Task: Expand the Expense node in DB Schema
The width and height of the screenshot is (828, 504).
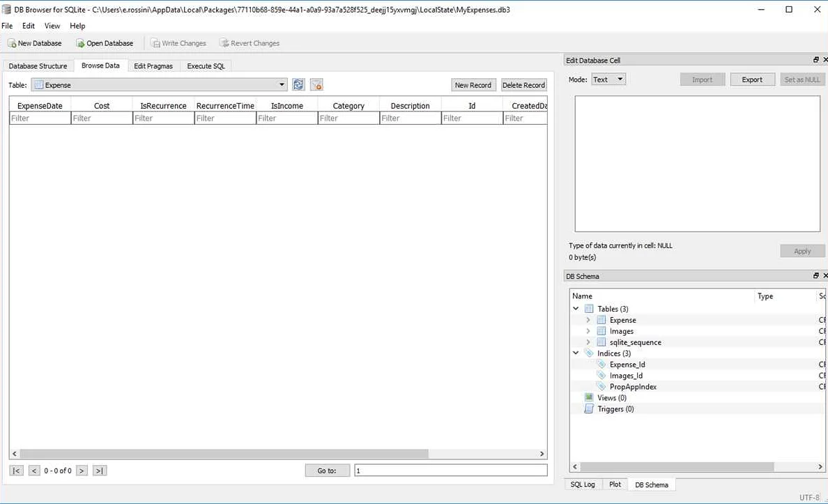Action: [588, 319]
